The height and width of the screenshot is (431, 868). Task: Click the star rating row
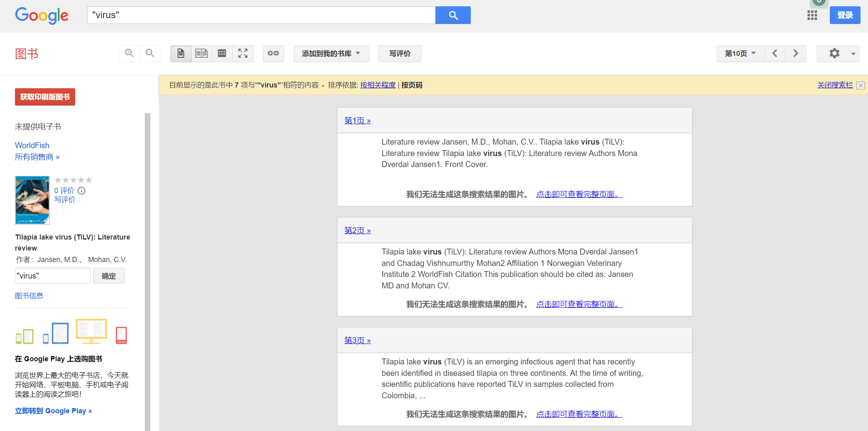click(73, 180)
